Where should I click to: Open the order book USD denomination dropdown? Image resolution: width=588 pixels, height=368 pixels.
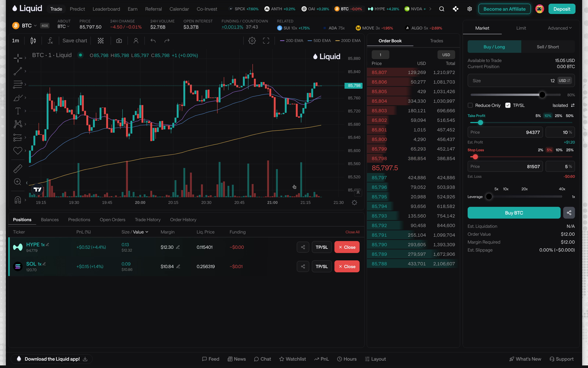pos(446,55)
